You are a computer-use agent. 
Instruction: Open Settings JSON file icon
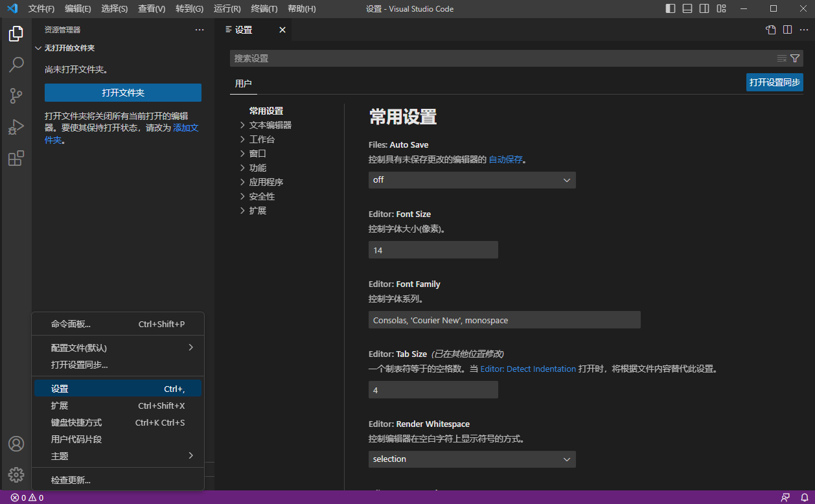[x=770, y=30]
